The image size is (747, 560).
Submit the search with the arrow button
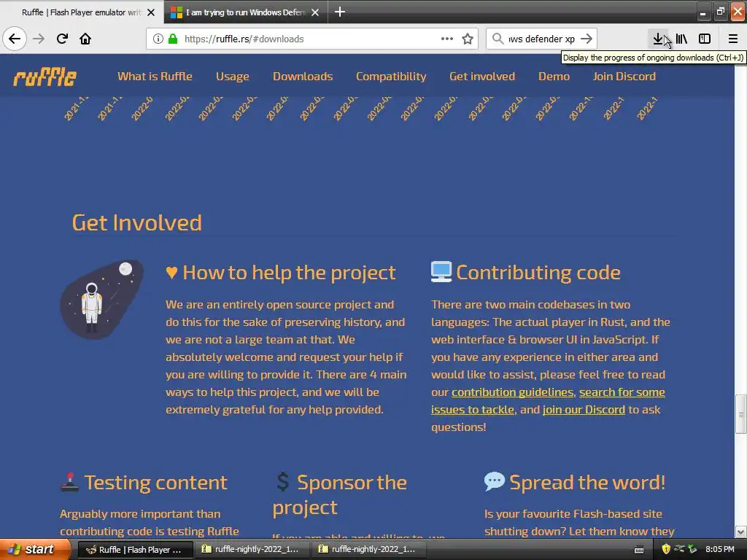[x=587, y=39]
